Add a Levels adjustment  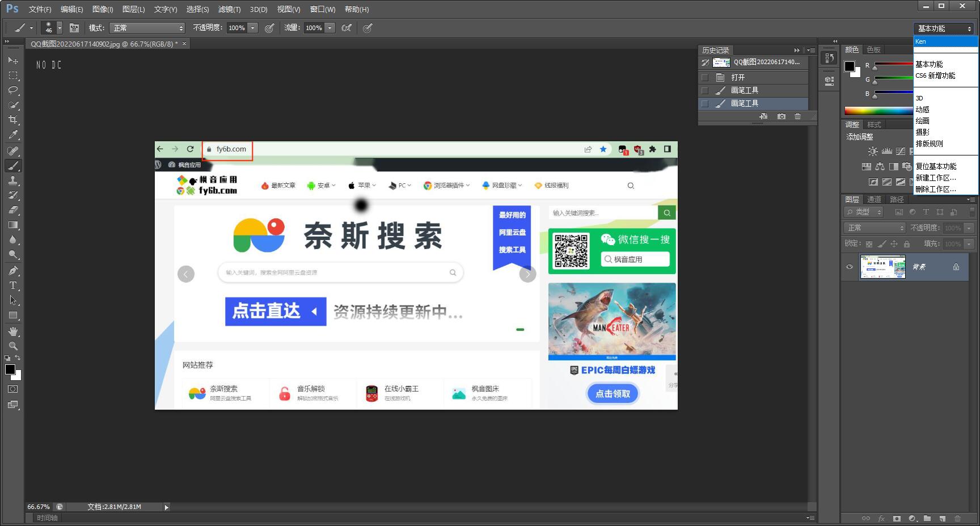click(x=886, y=151)
